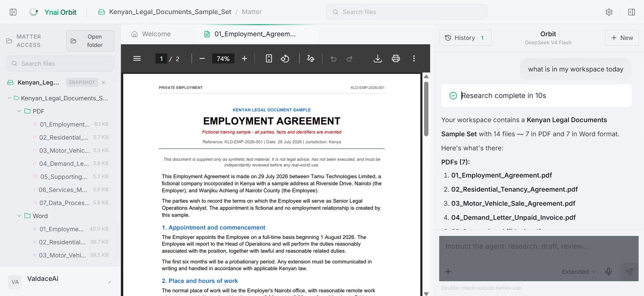Open PDF sidebar hamburger menu
This screenshot has width=644, height=296.
tap(137, 59)
